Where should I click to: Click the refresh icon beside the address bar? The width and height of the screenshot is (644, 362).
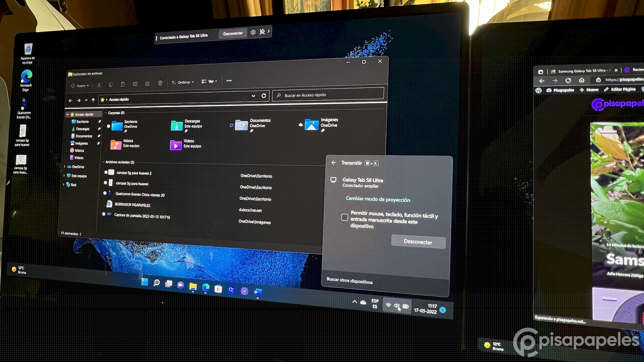264,96
